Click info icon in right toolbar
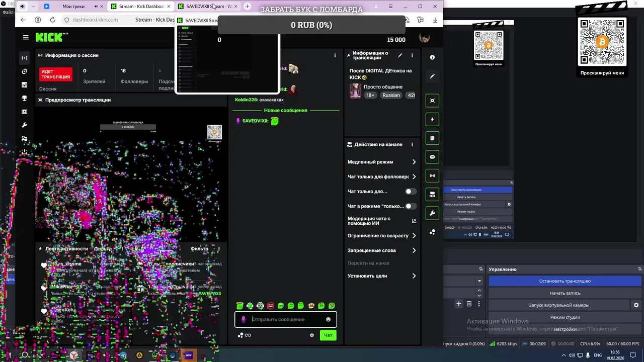Viewport: 644px width, 362px height. pos(432,58)
